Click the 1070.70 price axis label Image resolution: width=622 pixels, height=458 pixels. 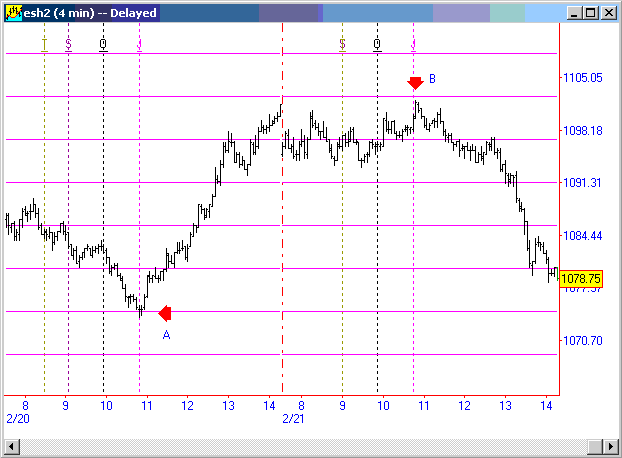[x=582, y=341]
